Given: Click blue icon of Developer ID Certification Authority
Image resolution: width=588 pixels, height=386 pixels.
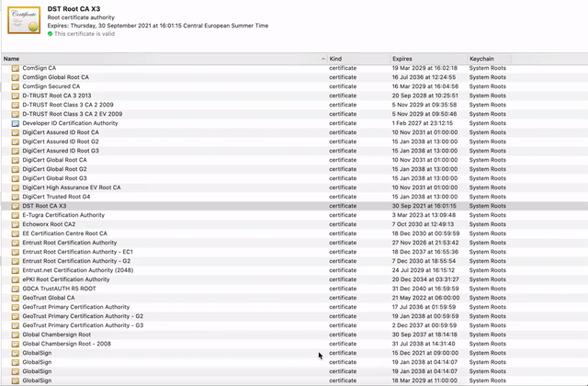Looking at the screenshot, I should [15, 123].
